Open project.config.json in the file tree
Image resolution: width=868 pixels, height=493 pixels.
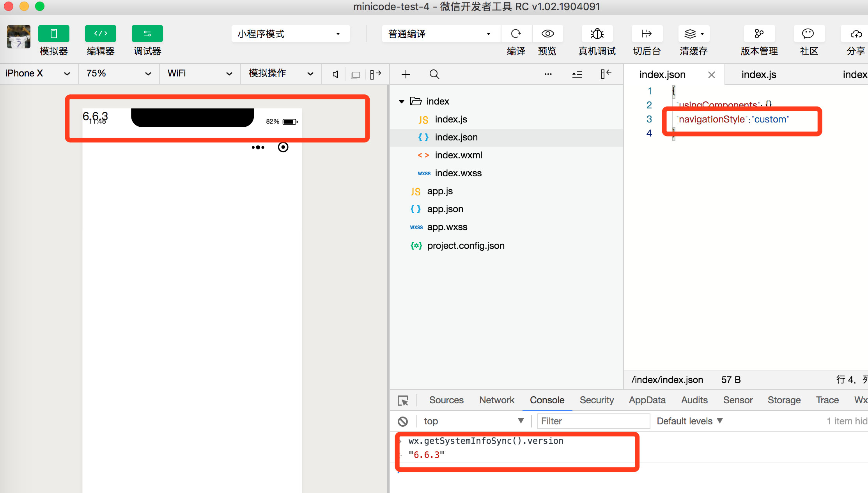pyautogui.click(x=506, y=246)
